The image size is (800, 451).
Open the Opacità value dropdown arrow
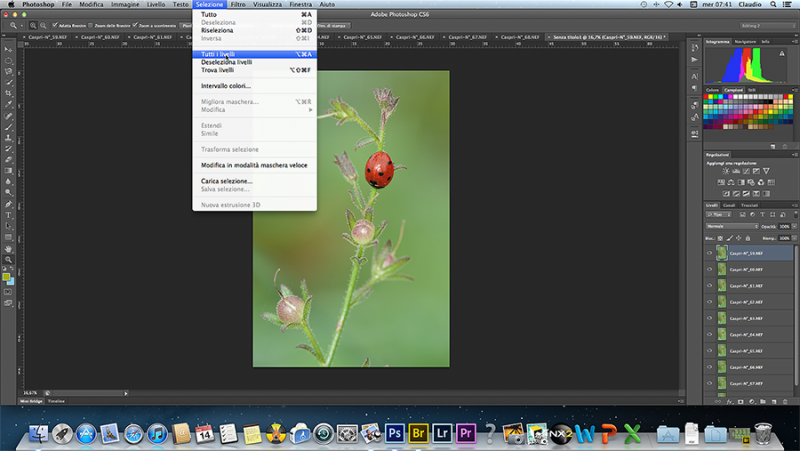[794, 226]
